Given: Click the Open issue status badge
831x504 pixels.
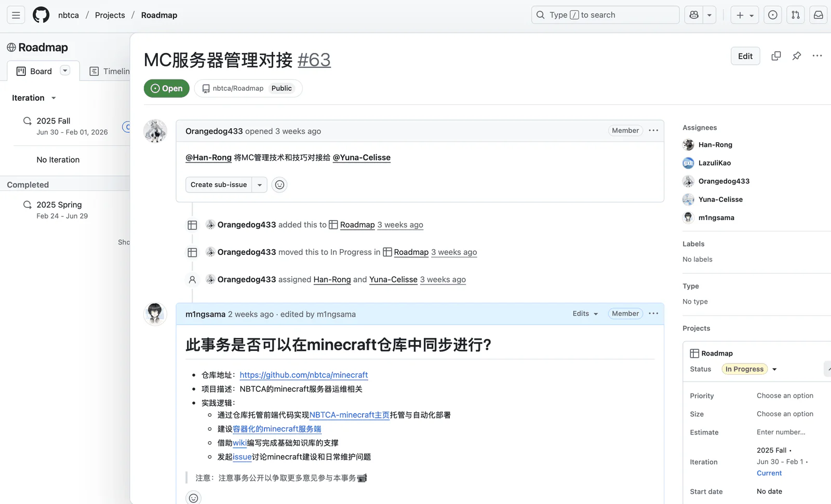Looking at the screenshot, I should (x=167, y=88).
